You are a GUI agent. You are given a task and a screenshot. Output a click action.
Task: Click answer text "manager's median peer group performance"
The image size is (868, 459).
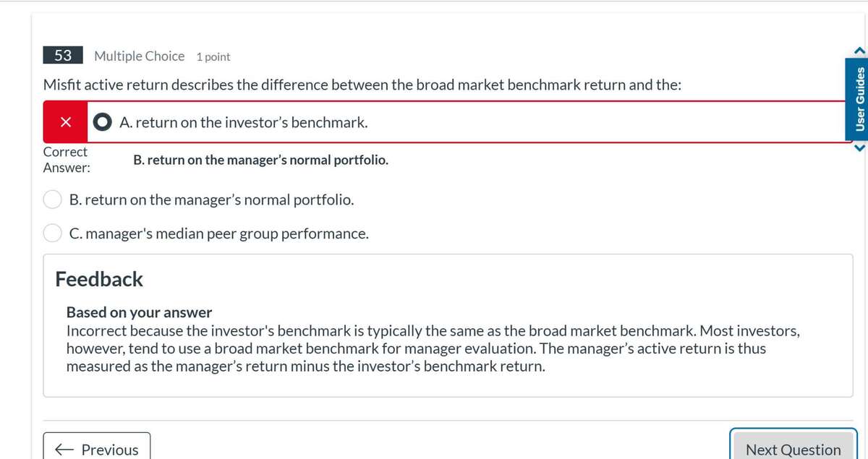[219, 233]
